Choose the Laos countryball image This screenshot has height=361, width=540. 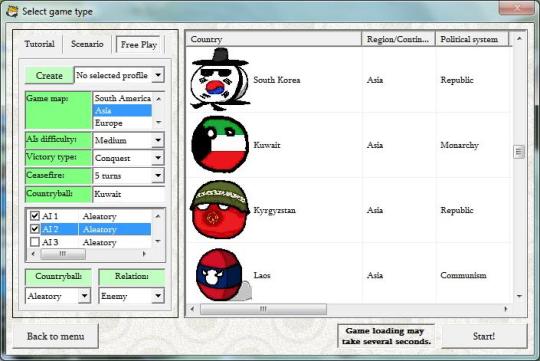(x=223, y=275)
